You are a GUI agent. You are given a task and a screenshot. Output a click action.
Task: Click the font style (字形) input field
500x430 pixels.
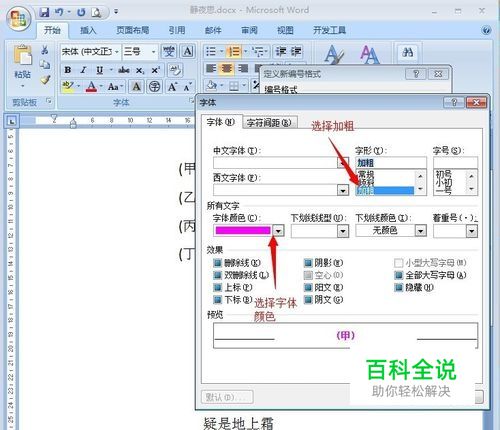391,163
